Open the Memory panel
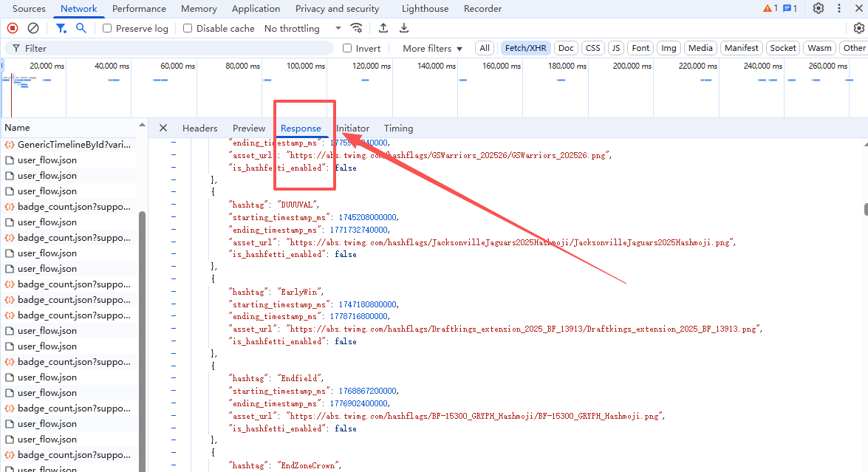 coord(199,8)
